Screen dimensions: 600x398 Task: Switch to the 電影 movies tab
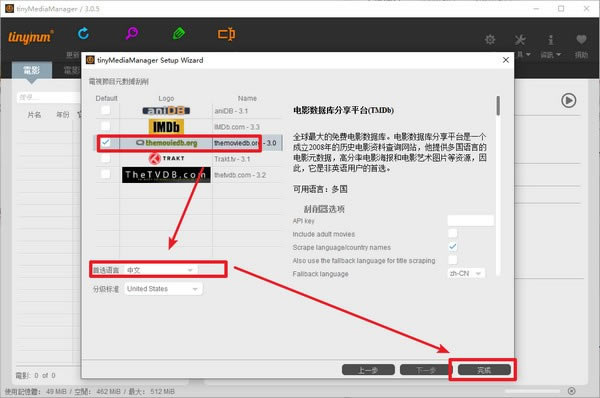[32, 70]
